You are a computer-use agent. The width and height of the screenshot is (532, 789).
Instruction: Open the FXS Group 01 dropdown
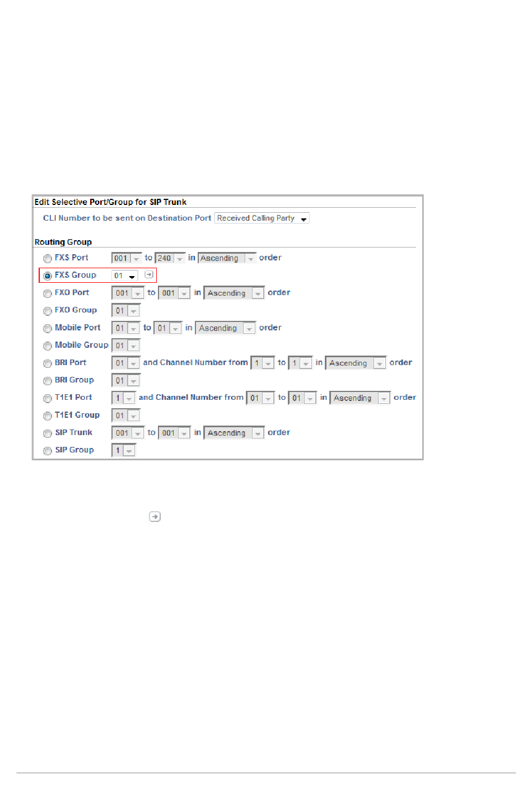tap(125, 276)
